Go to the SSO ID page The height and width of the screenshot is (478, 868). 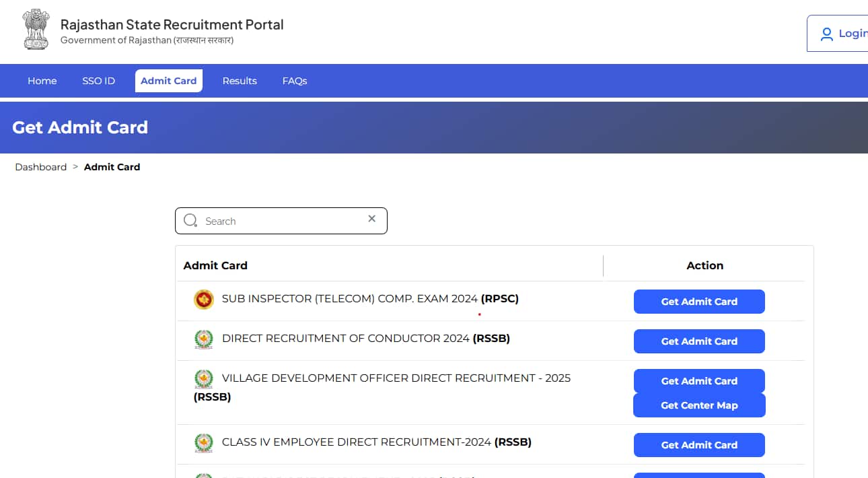[98, 81]
